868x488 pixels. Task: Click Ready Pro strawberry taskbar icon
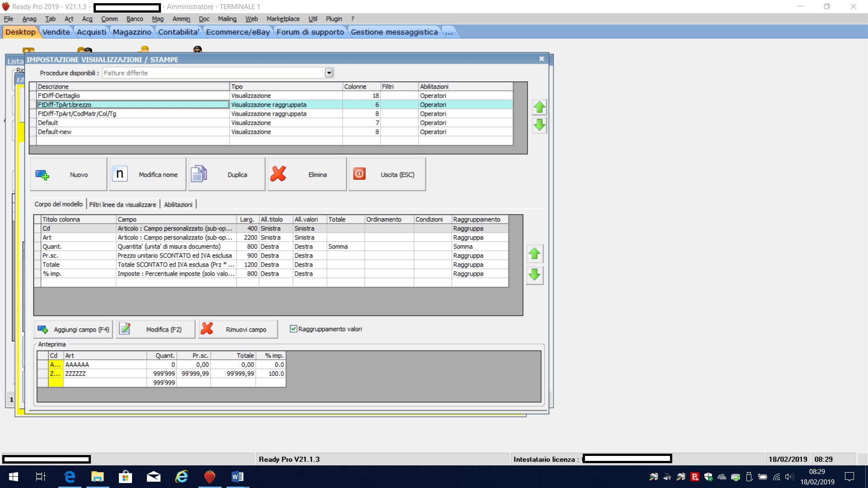[x=210, y=477]
